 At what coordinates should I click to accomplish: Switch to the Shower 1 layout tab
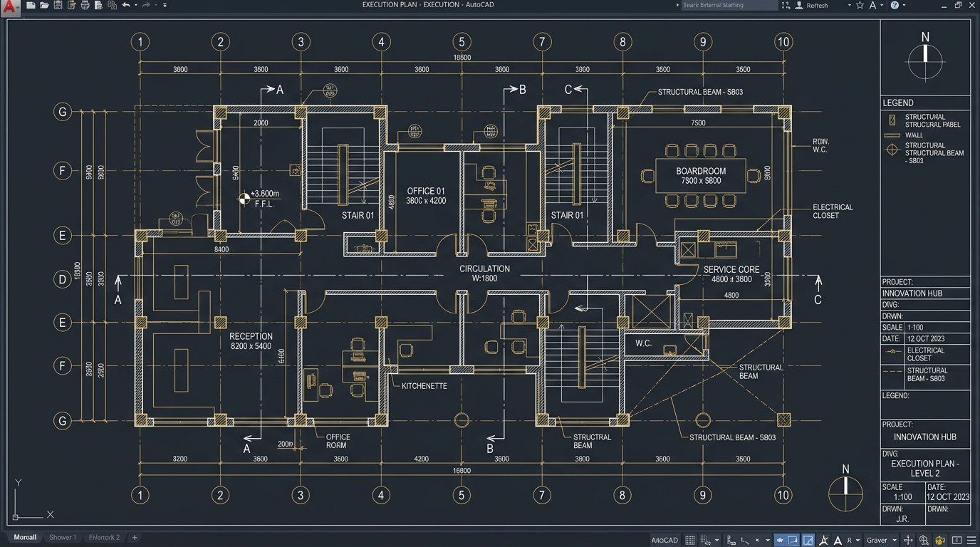(62, 537)
